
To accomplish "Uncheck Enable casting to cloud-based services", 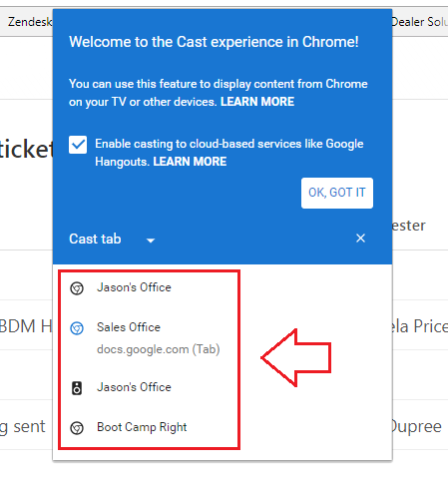I will [x=78, y=145].
